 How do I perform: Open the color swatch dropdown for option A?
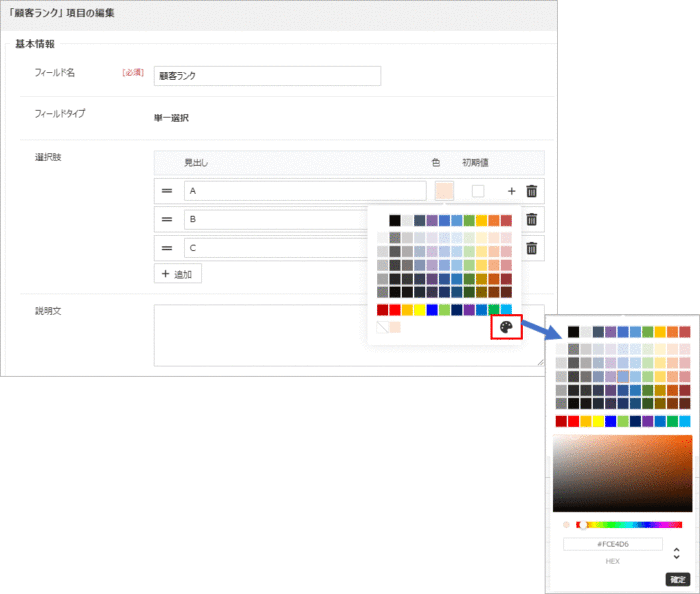444,191
